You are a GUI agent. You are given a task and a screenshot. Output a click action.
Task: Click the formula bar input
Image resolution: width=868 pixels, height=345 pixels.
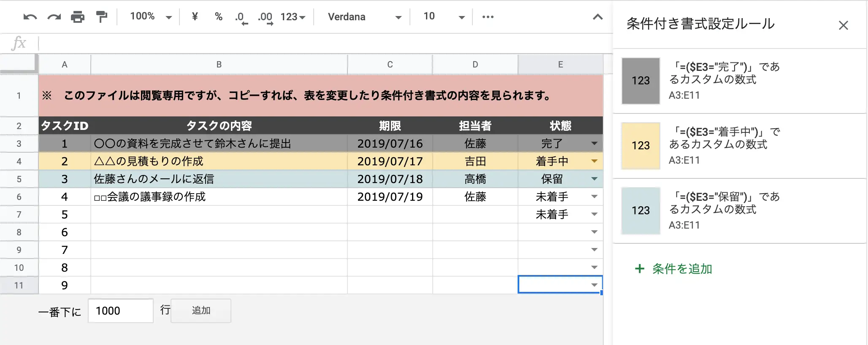(x=325, y=43)
